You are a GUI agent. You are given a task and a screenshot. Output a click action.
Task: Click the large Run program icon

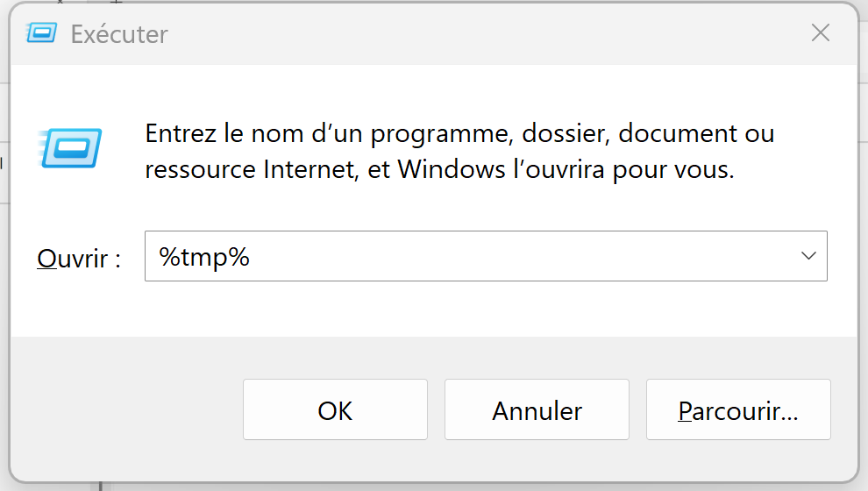pyautogui.click(x=70, y=148)
